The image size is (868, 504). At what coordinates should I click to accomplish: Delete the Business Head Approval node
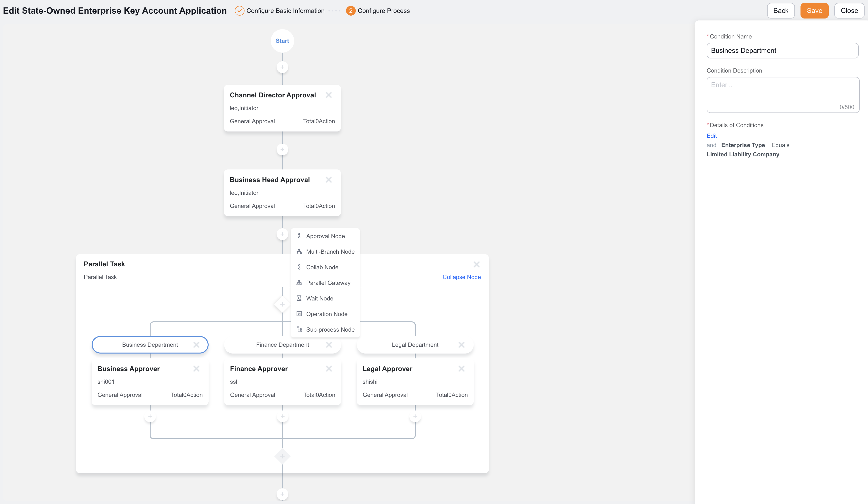click(328, 180)
